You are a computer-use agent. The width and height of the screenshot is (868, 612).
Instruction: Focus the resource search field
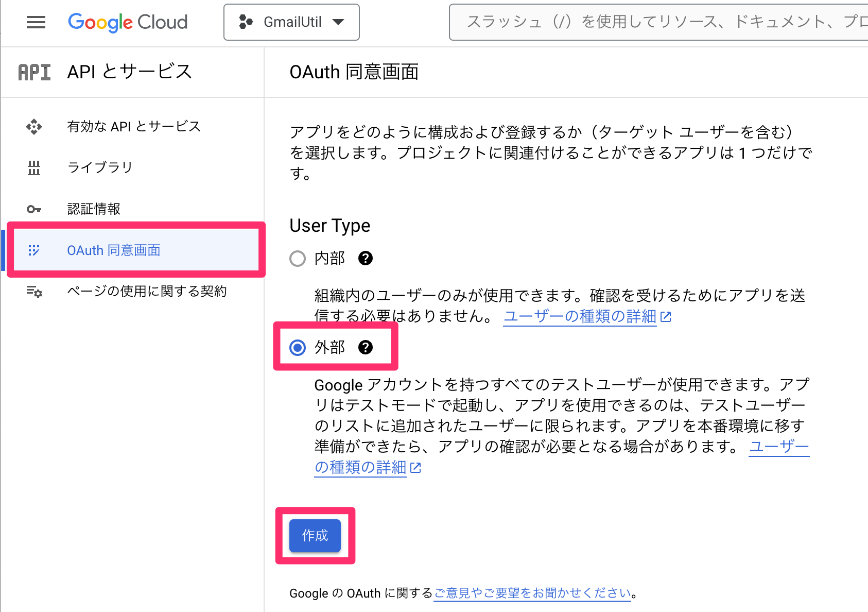pyautogui.click(x=658, y=22)
